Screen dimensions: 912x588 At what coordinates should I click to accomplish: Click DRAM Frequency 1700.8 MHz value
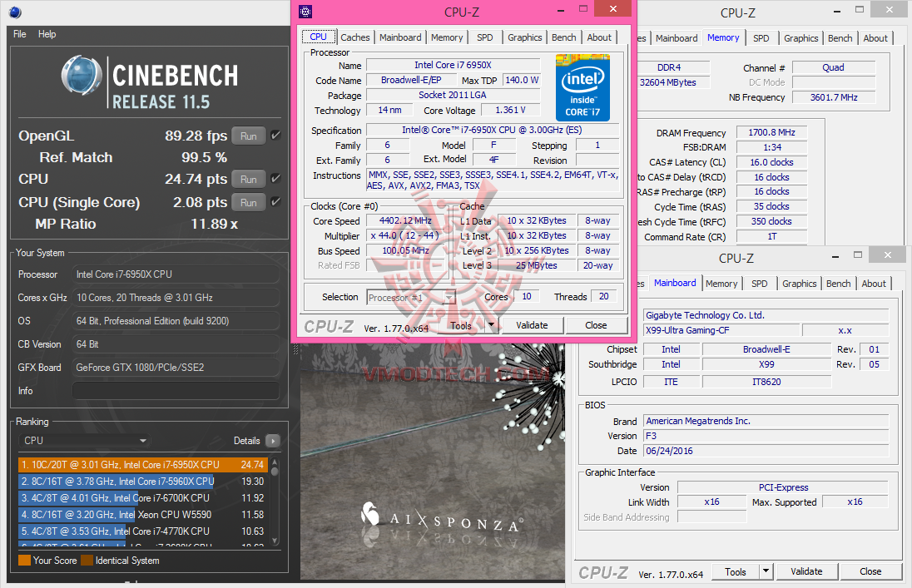tap(772, 132)
